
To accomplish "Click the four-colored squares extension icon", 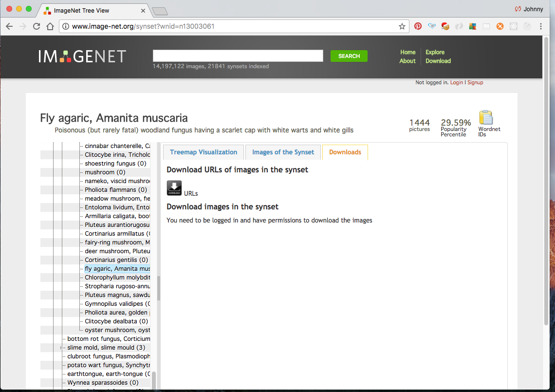I will point(473,26).
